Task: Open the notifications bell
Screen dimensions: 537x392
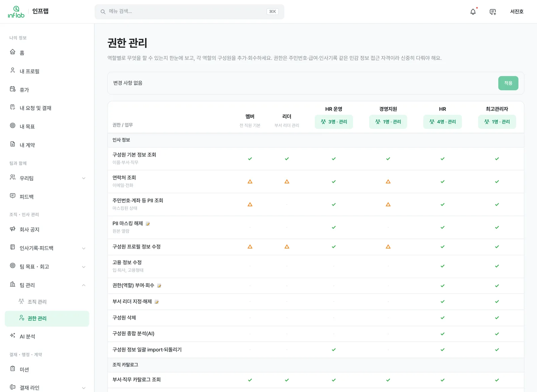Action: [473, 12]
